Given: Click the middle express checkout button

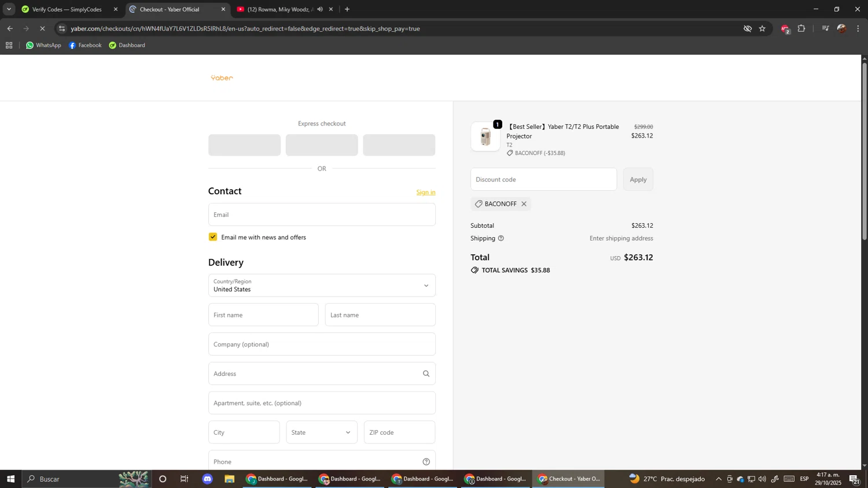Looking at the screenshot, I should coord(322,145).
